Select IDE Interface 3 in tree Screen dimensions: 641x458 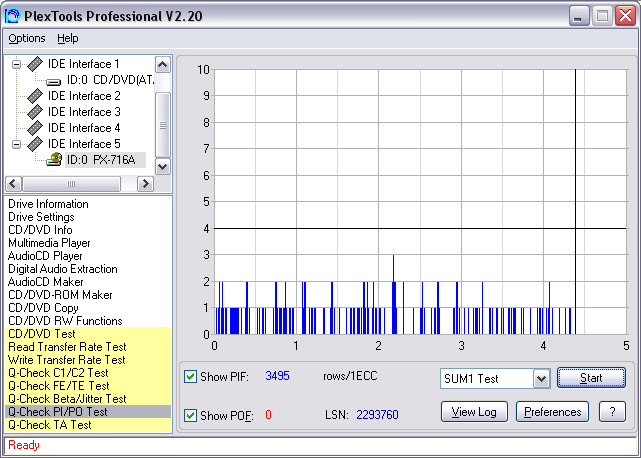[84, 112]
